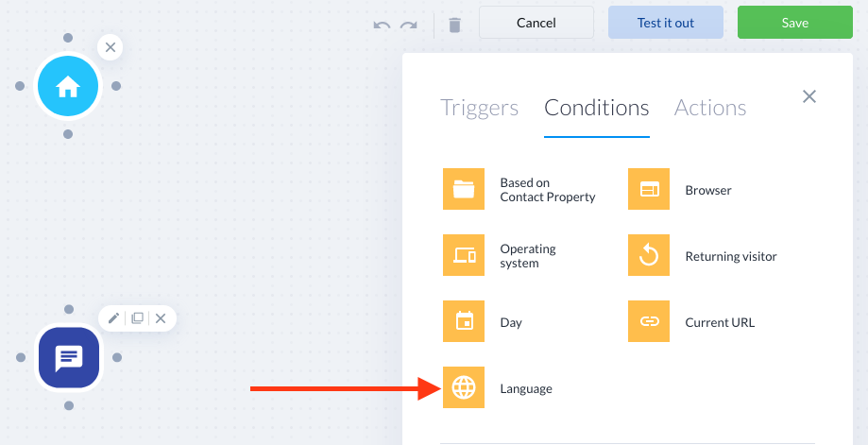Click the Test it out button
Screen dimensions: 868x445
click(665, 23)
